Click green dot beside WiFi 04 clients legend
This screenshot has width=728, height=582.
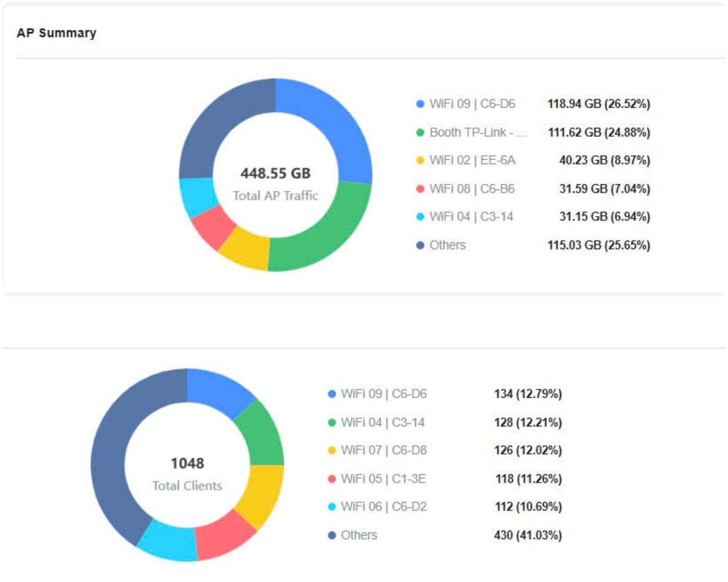(332, 422)
